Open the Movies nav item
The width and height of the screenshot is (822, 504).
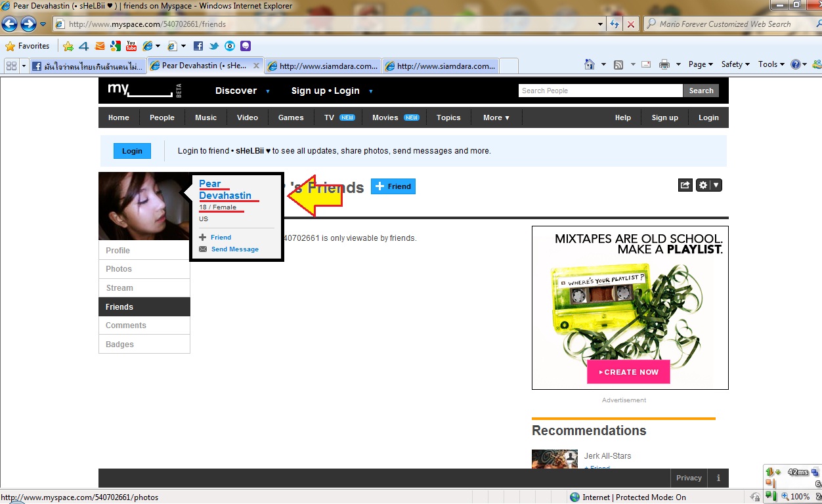pyautogui.click(x=395, y=117)
